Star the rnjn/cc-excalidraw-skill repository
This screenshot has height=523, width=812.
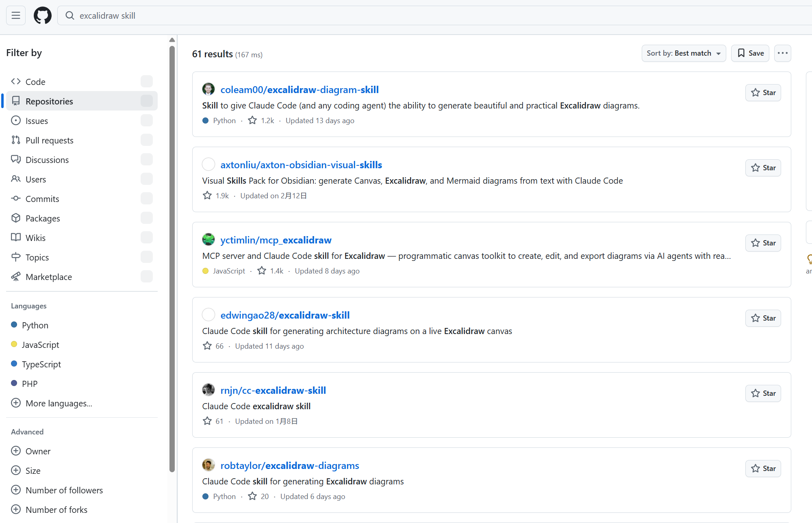coord(763,393)
